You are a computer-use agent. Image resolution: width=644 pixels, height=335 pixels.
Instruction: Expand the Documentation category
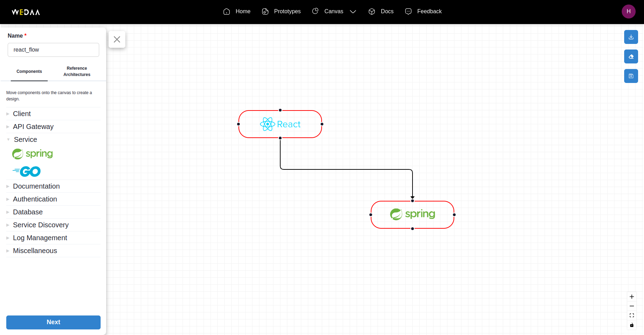tap(53, 186)
